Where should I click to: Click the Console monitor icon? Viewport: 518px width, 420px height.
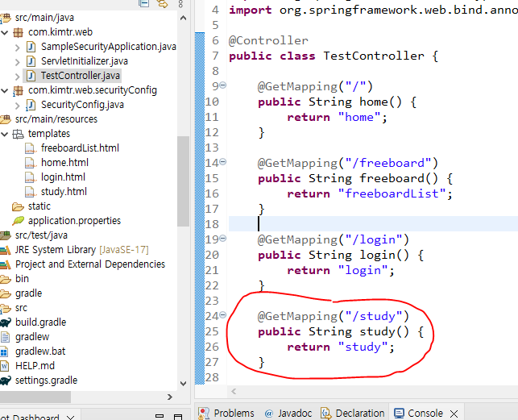pyautogui.click(x=399, y=414)
